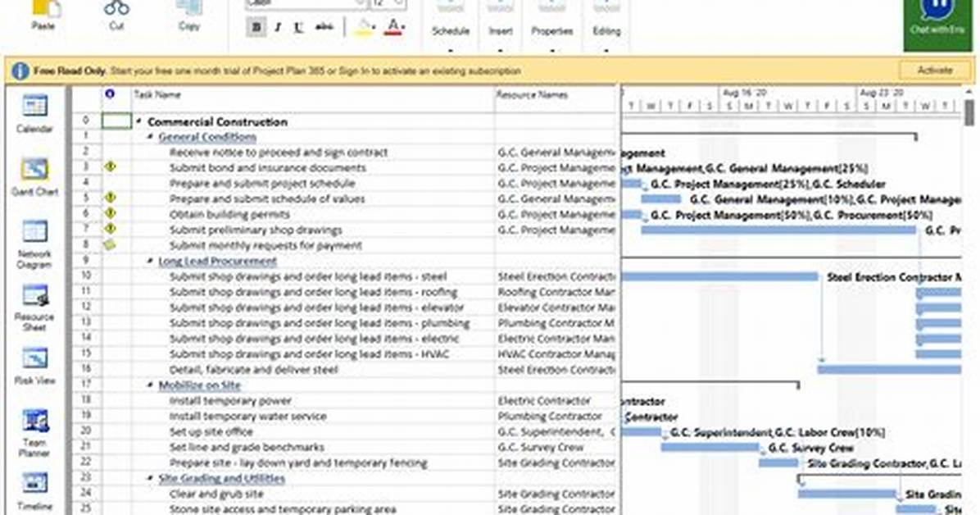Click the Copy icon
The height and width of the screenshot is (515, 980).
(x=188, y=8)
